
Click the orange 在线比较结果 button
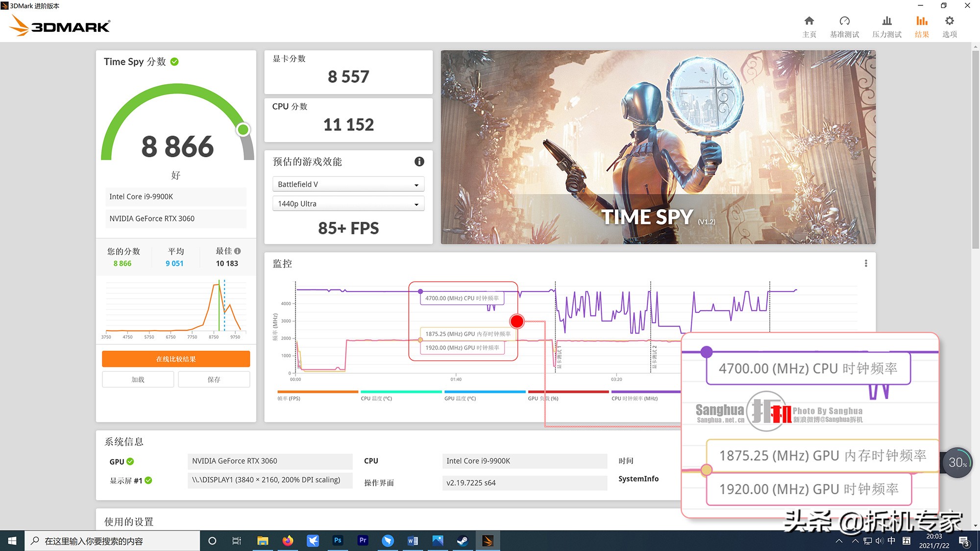[175, 359]
